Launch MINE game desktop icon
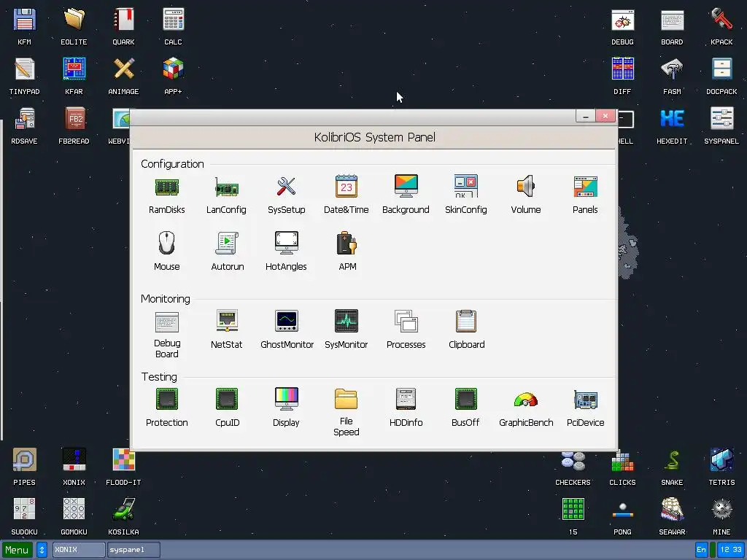747x560 pixels. coord(721,510)
